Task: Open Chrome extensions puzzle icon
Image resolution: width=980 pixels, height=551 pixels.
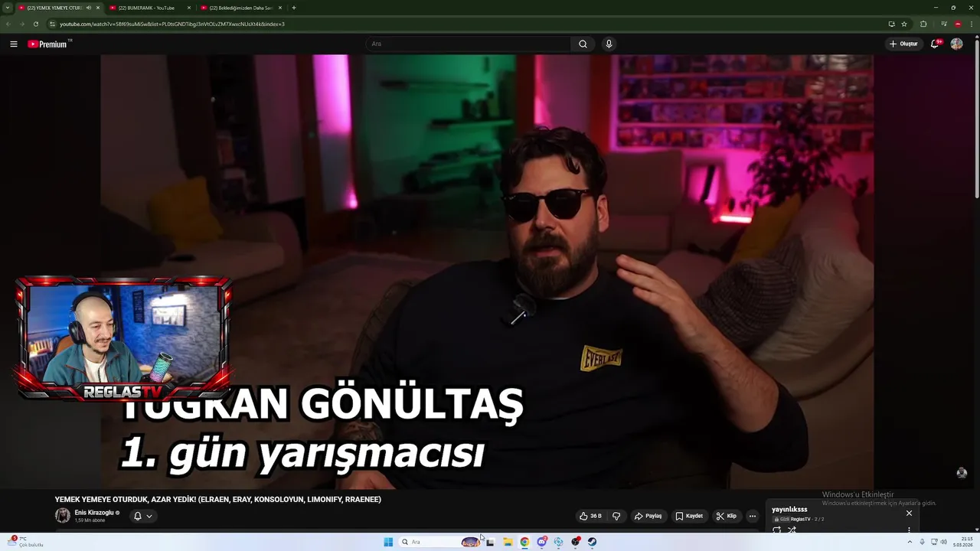Action: (x=923, y=24)
